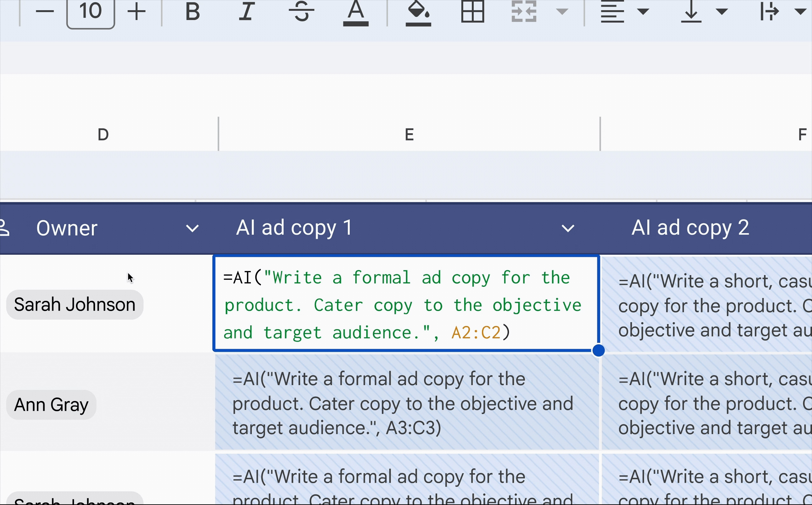Select column D header

click(x=103, y=135)
